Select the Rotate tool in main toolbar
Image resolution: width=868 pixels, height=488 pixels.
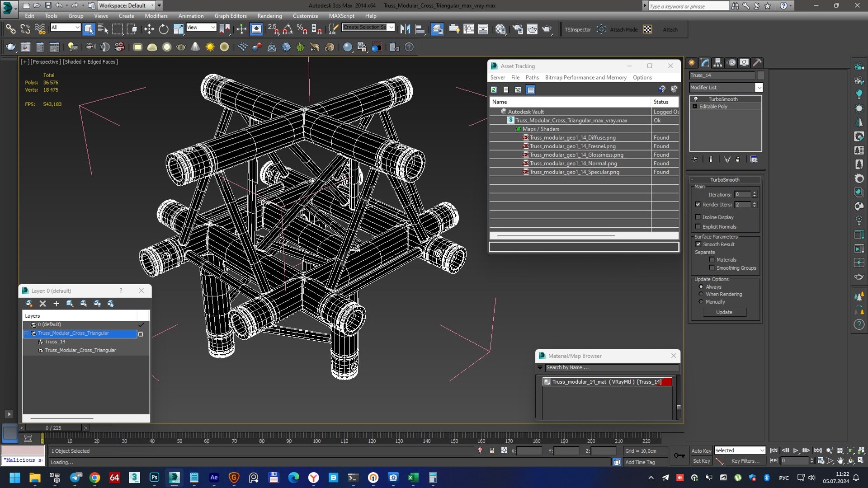(164, 30)
